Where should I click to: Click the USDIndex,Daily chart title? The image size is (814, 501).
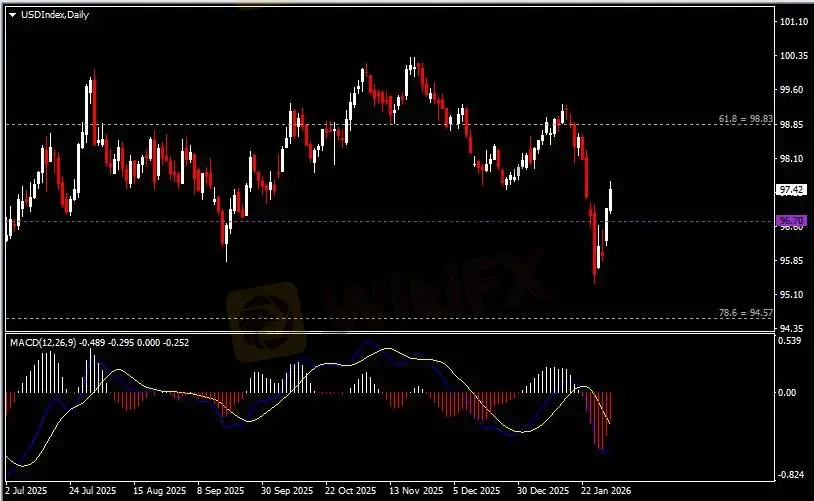click(x=51, y=15)
